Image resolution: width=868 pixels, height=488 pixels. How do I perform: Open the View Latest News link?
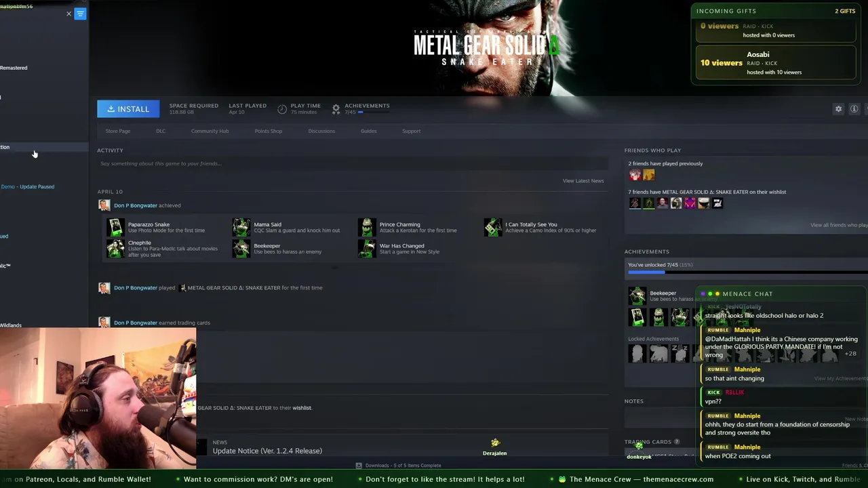583,181
